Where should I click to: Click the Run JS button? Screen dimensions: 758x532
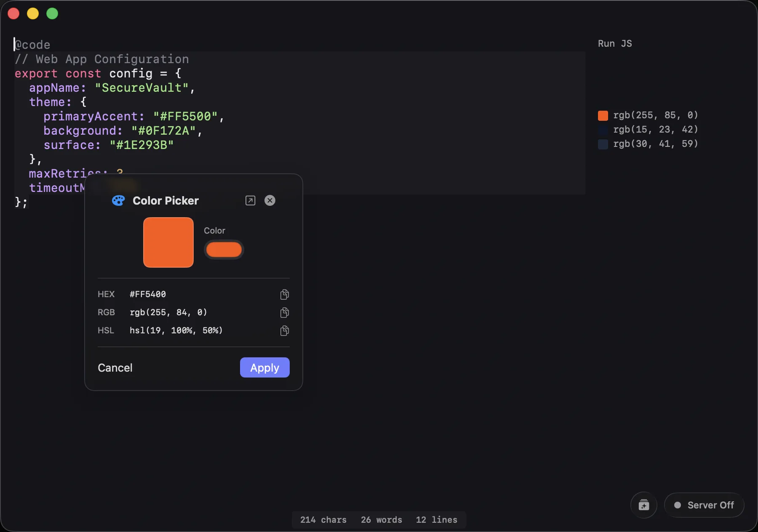615,44
